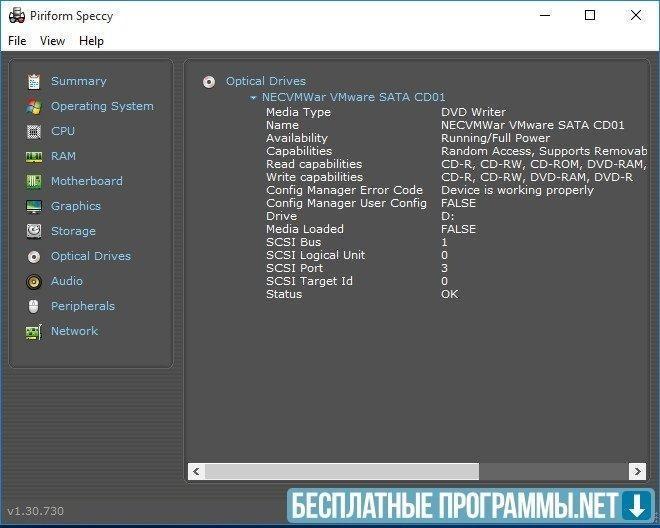
Task: View RAM details
Action: point(64,156)
